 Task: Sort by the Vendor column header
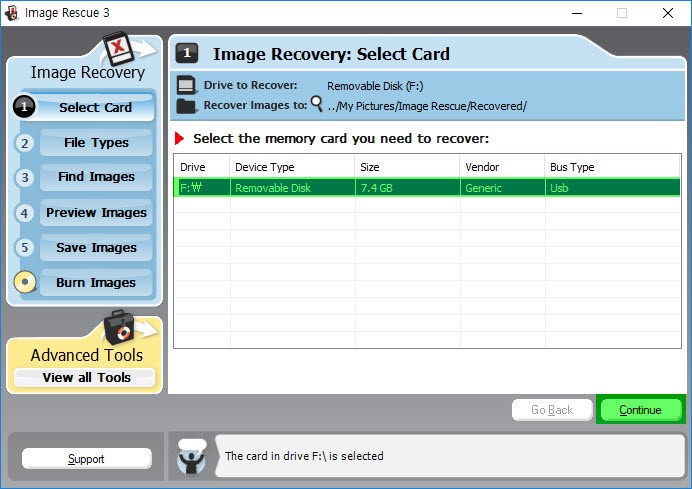(502, 167)
